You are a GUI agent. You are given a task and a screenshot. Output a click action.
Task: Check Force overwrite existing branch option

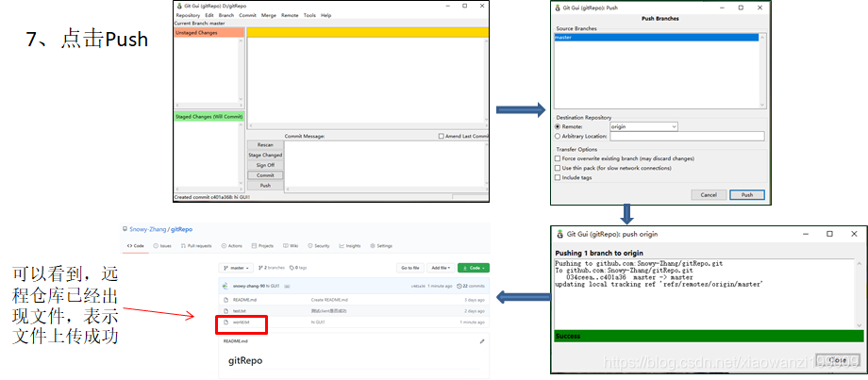click(558, 158)
